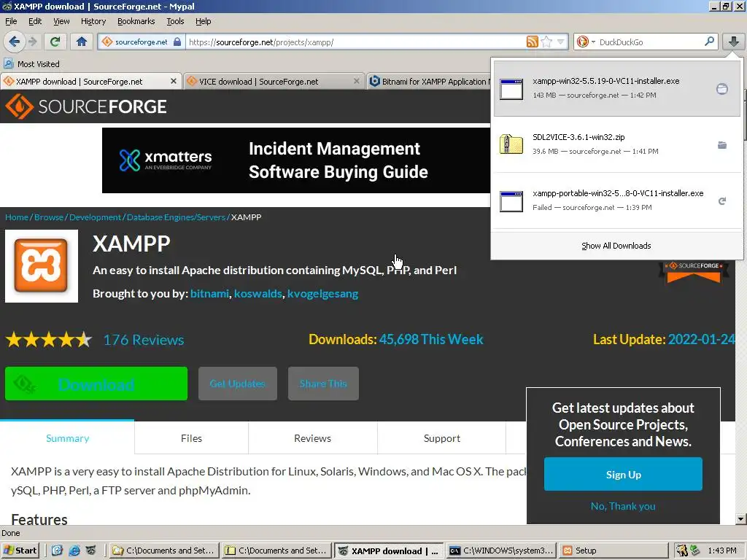Follow the Home breadcrumb link

[17, 217]
